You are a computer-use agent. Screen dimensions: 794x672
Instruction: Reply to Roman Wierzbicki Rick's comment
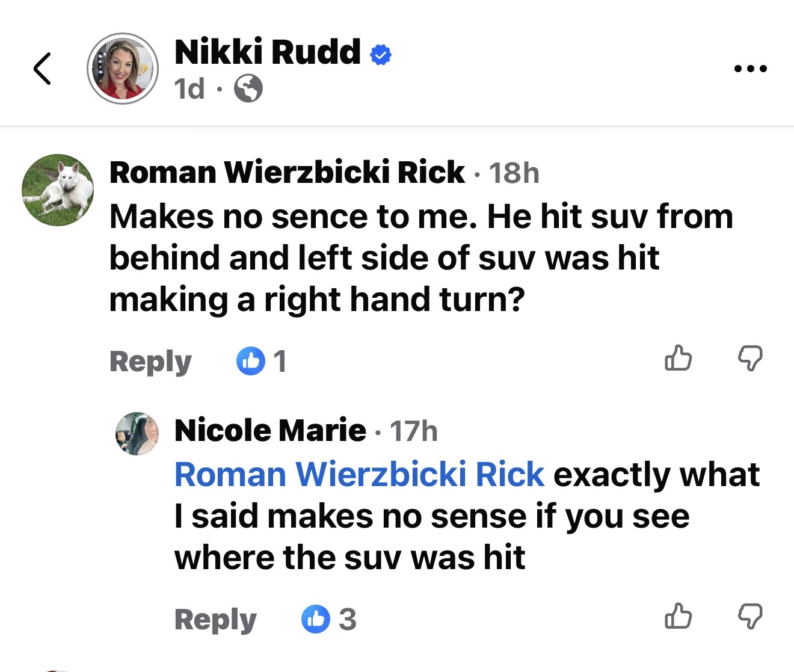coord(150,362)
